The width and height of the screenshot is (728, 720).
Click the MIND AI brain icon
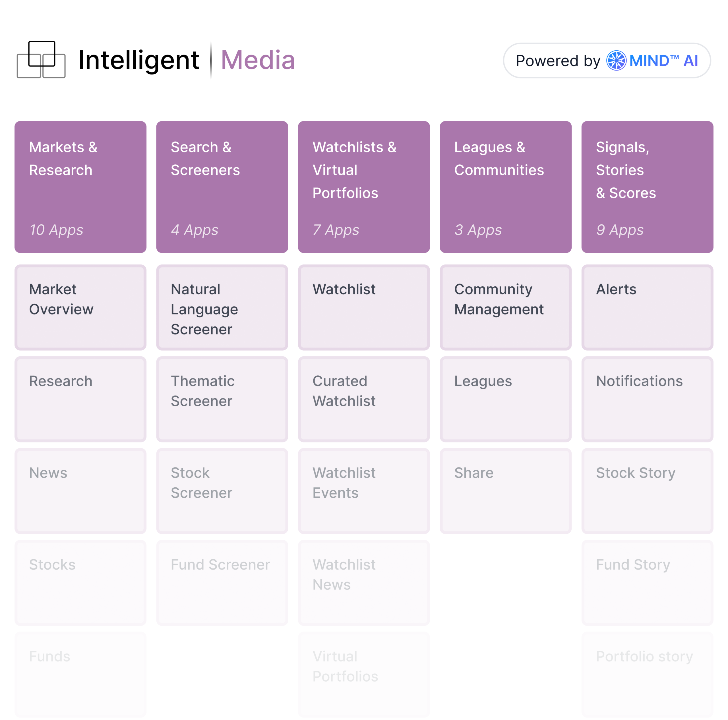(616, 61)
